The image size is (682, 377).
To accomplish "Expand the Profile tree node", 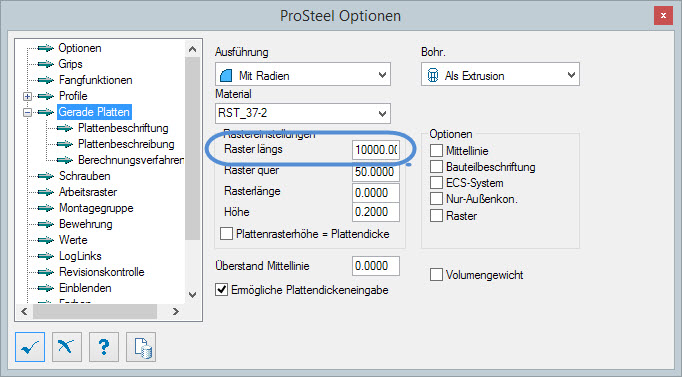I will [27, 96].
